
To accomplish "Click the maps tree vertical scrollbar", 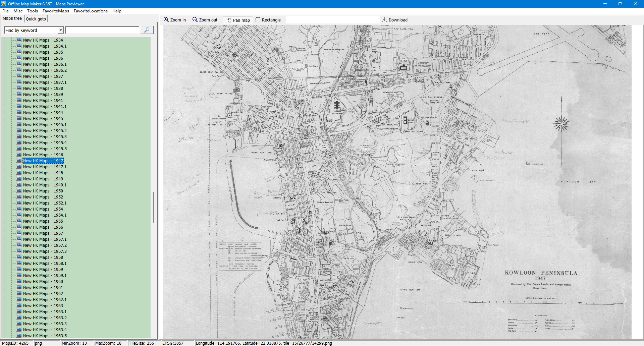I will point(154,207).
